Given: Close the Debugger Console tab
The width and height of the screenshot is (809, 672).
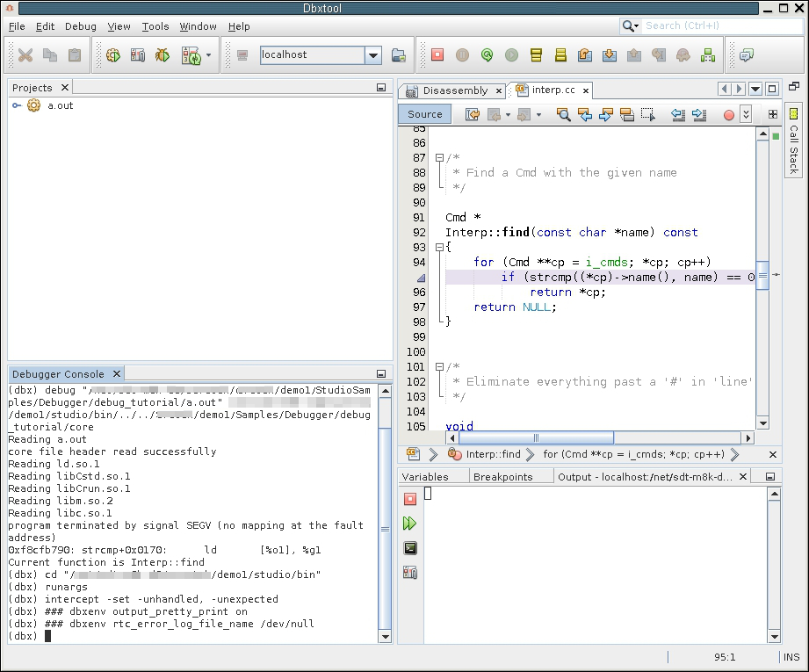Looking at the screenshot, I should coord(117,373).
